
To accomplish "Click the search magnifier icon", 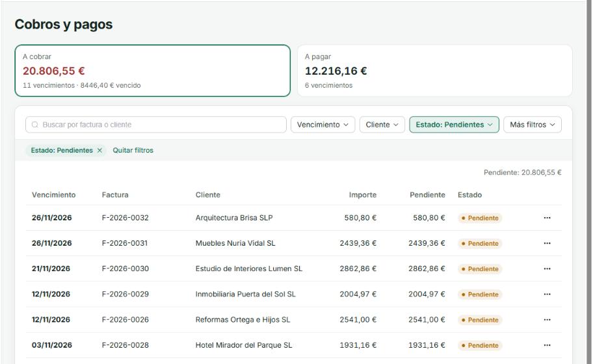I will pos(35,125).
